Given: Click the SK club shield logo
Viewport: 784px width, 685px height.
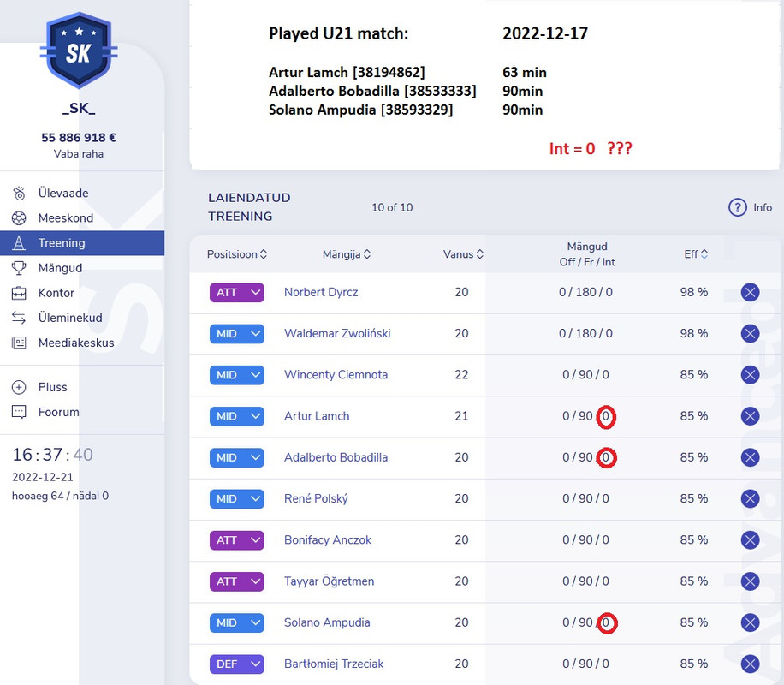Looking at the screenshot, I should pos(79,51).
